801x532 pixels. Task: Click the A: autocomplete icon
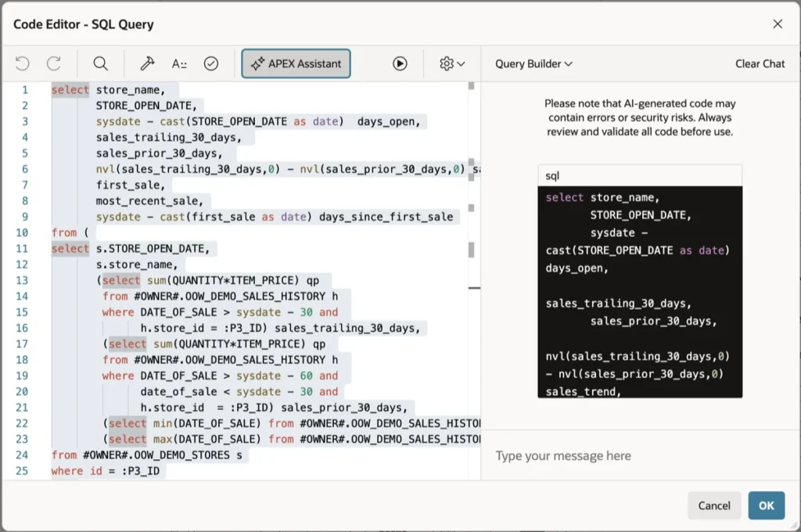(179, 63)
